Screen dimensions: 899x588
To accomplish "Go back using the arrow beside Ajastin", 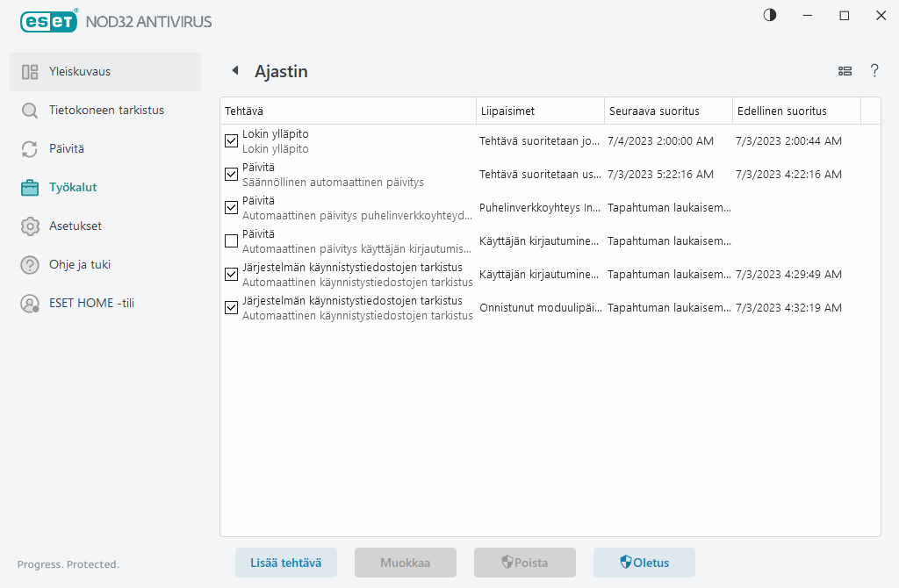I will pyautogui.click(x=234, y=71).
